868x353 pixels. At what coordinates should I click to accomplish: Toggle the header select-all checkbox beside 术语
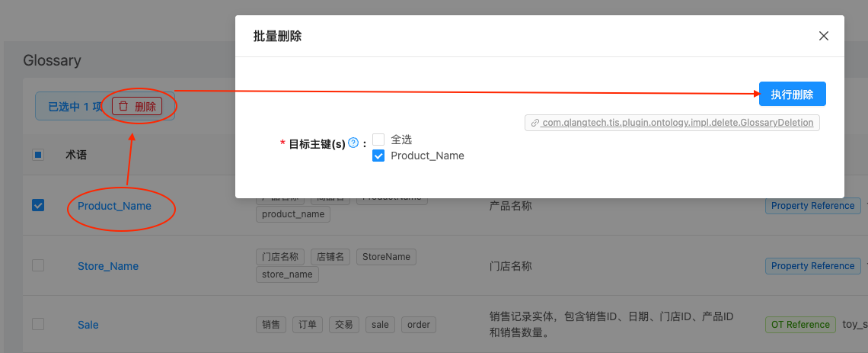click(x=37, y=156)
